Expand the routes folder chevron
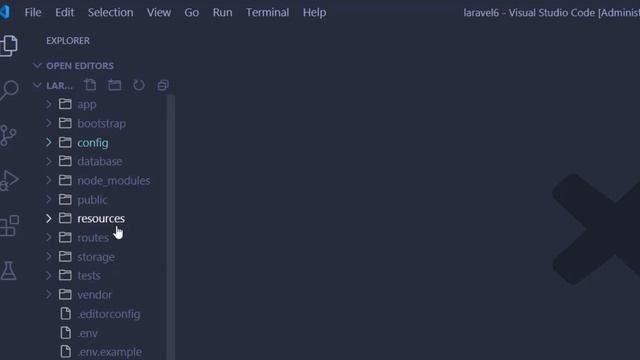The width and height of the screenshot is (640, 360). [x=49, y=237]
